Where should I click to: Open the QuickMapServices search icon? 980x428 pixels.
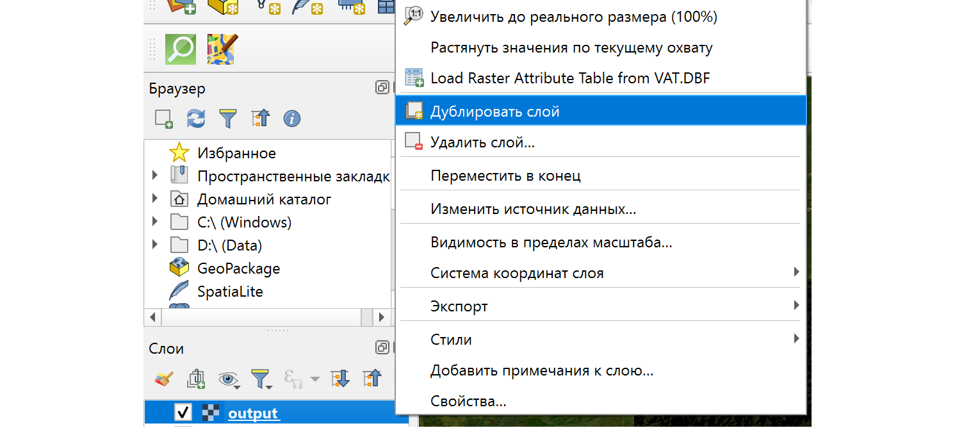coord(181,49)
